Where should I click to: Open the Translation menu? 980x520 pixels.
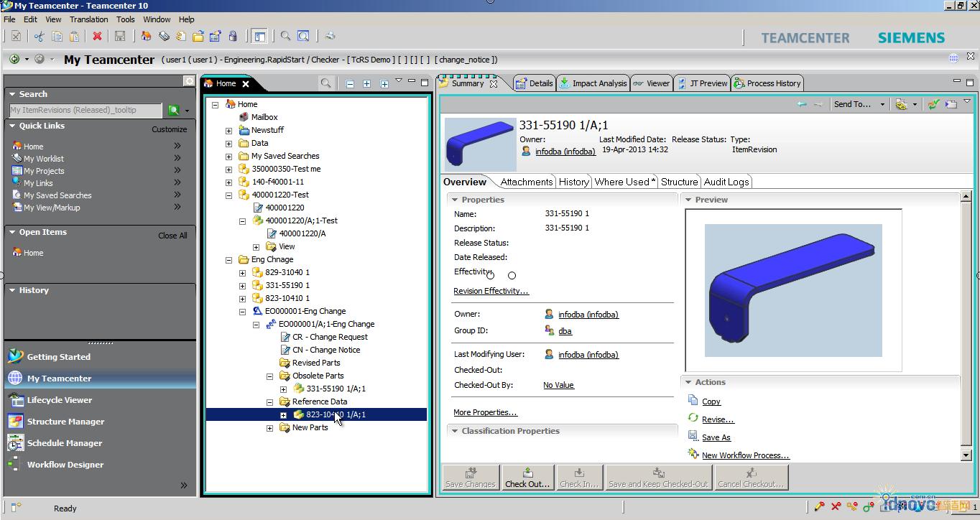click(x=89, y=19)
